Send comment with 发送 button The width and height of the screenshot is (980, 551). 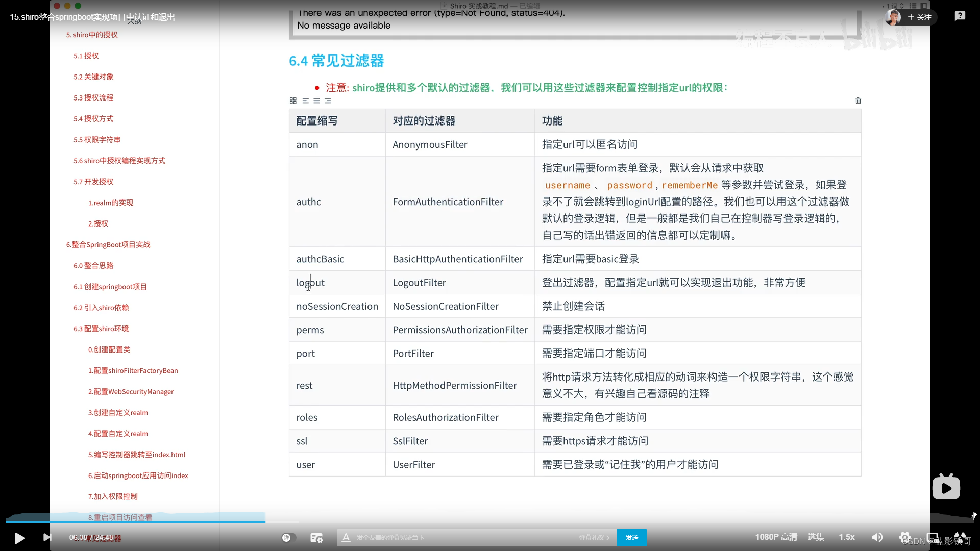click(x=632, y=537)
